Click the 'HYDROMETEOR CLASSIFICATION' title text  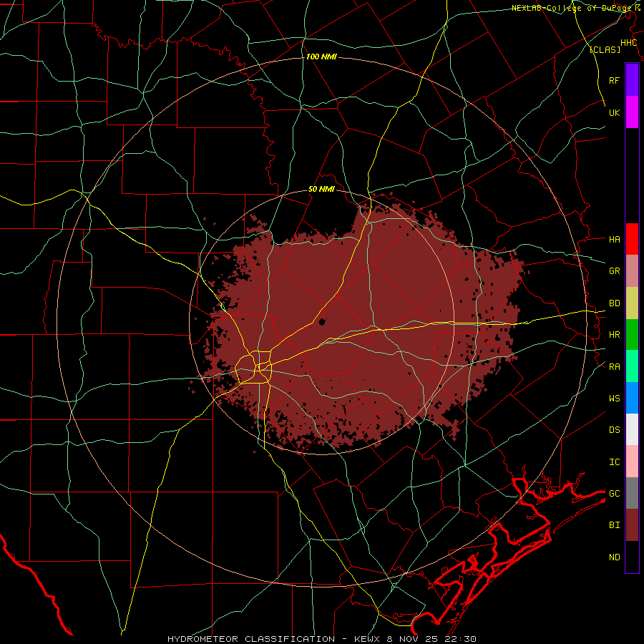click(250, 639)
